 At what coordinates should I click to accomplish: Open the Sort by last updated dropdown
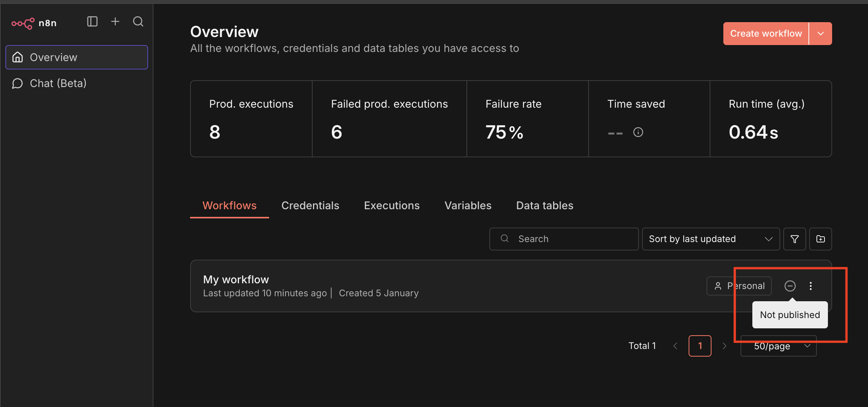pyautogui.click(x=710, y=239)
